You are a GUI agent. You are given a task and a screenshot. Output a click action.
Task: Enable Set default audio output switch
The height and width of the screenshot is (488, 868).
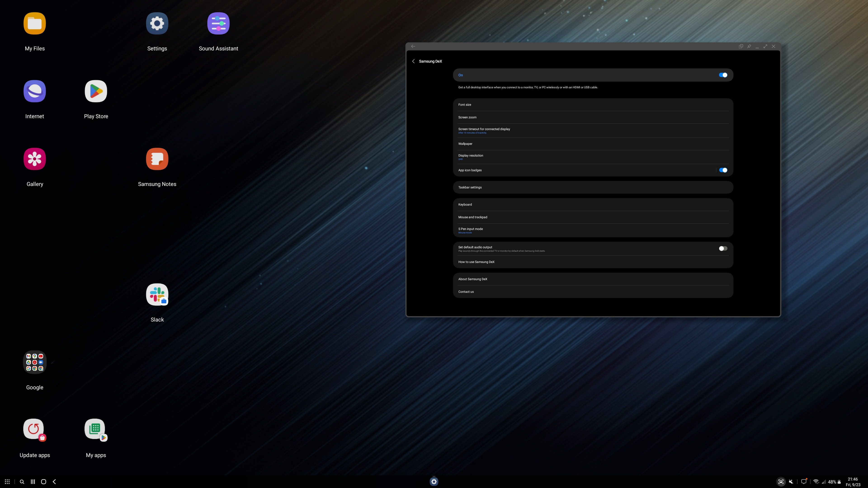pyautogui.click(x=723, y=249)
